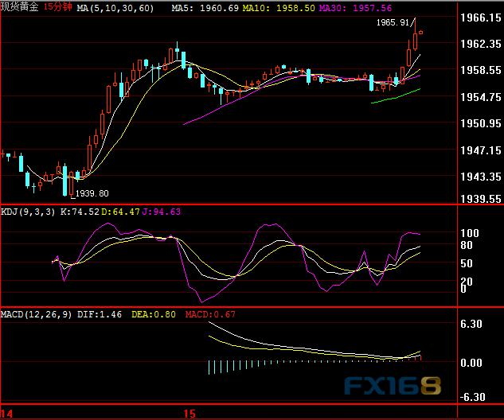The height and width of the screenshot is (420, 504).
Task: Click the MA10: 1958.50 value
Action: click(279, 8)
